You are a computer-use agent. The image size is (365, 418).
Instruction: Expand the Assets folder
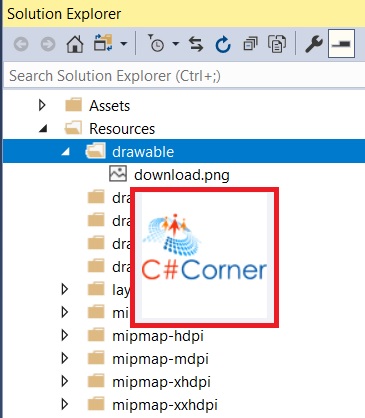click(x=42, y=105)
